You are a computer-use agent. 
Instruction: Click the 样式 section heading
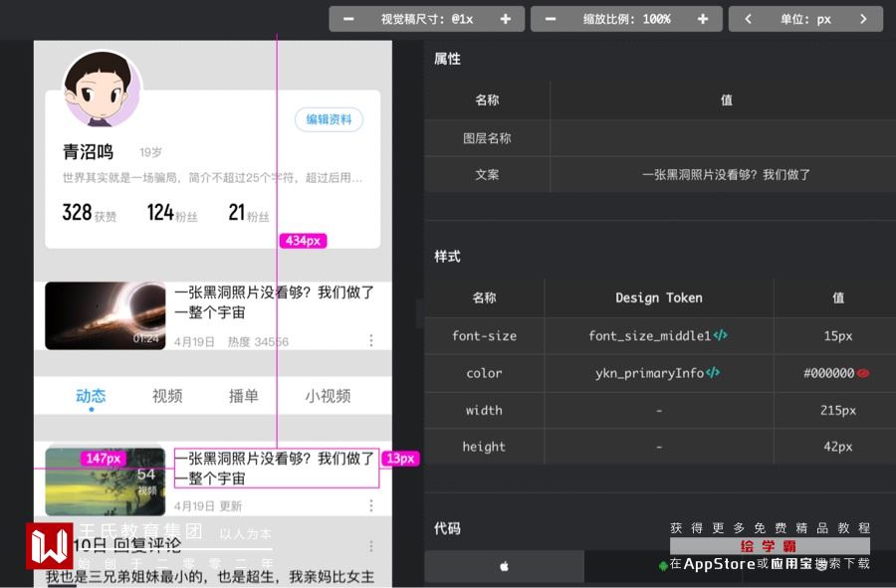(447, 257)
